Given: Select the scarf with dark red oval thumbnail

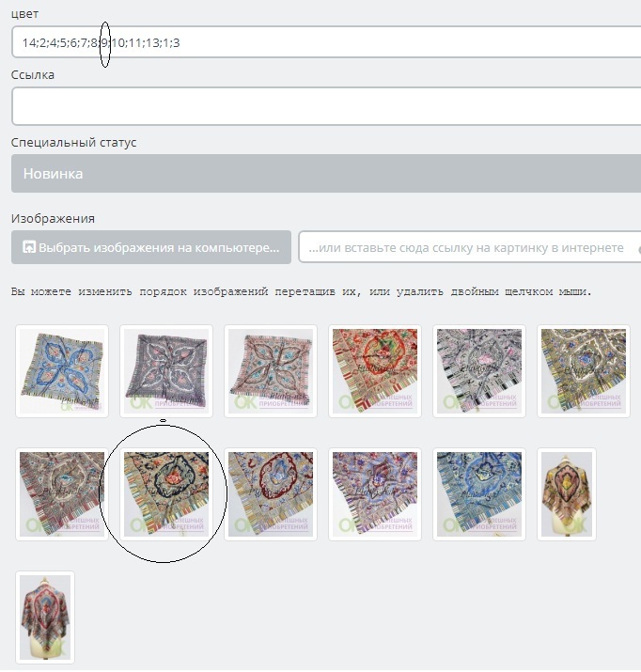Looking at the screenshot, I should click(271, 494).
